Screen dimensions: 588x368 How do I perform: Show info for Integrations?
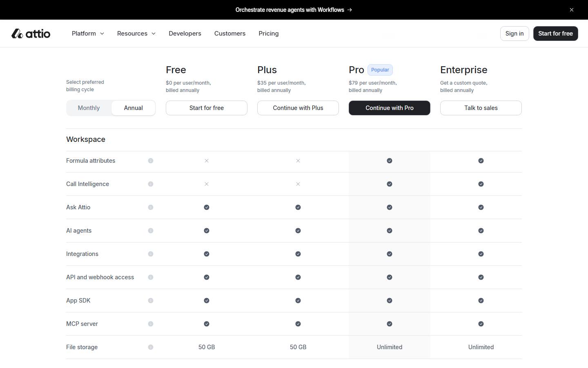pyautogui.click(x=151, y=254)
